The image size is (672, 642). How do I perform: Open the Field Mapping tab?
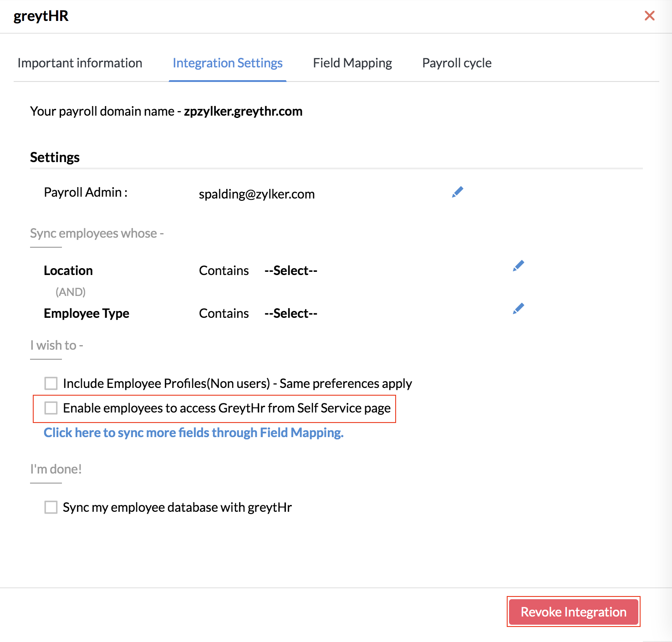point(352,63)
